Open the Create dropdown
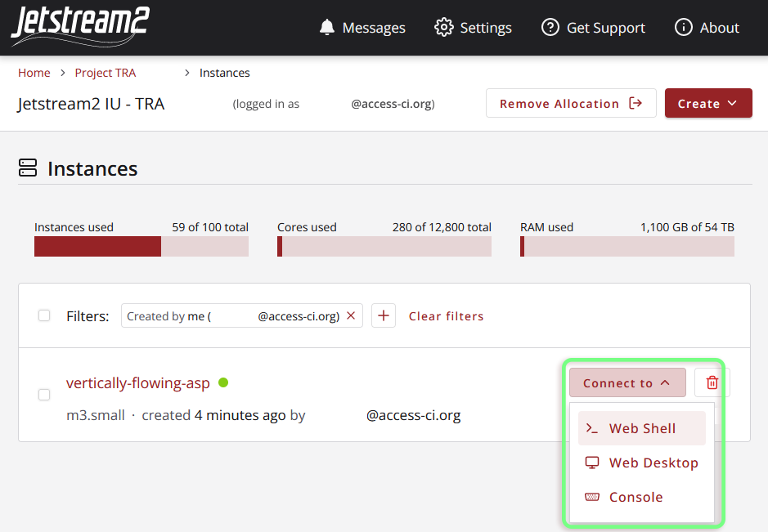 coord(708,103)
